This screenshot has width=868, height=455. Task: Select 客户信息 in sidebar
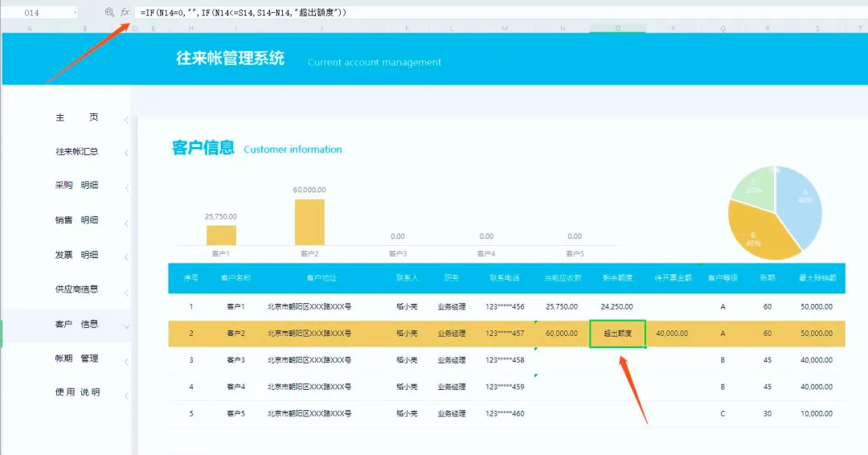[77, 324]
